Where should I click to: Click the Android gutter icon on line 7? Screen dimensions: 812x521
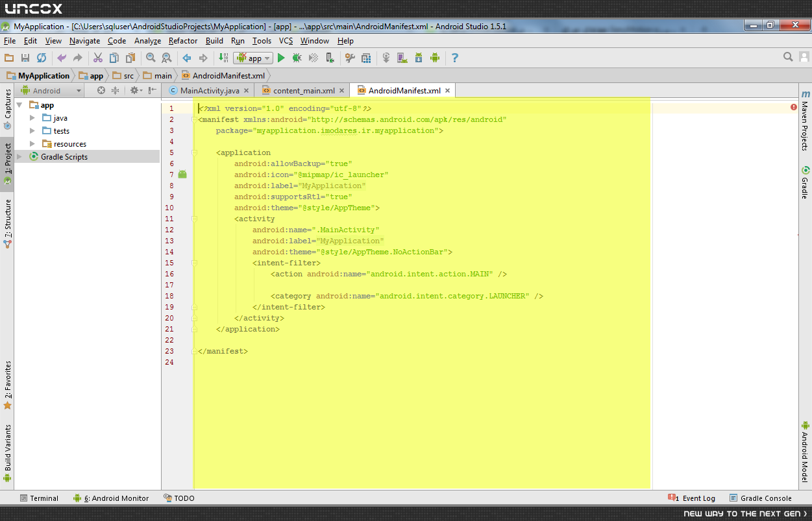pos(182,175)
